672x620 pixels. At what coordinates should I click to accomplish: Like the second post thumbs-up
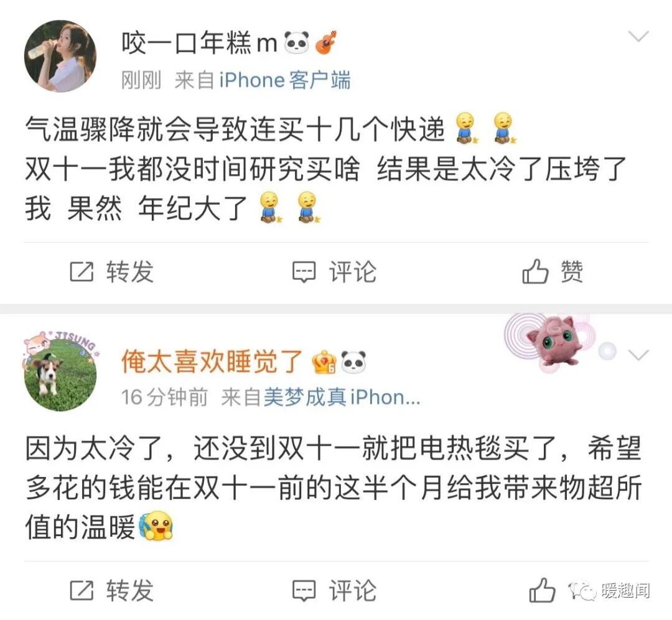[x=542, y=590]
